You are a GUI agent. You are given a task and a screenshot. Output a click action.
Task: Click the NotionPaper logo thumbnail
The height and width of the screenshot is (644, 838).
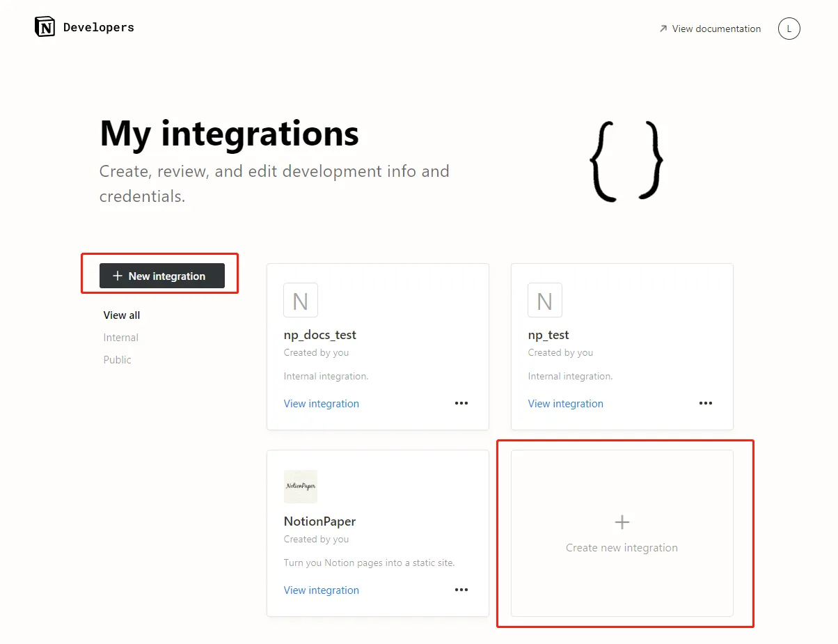point(301,487)
